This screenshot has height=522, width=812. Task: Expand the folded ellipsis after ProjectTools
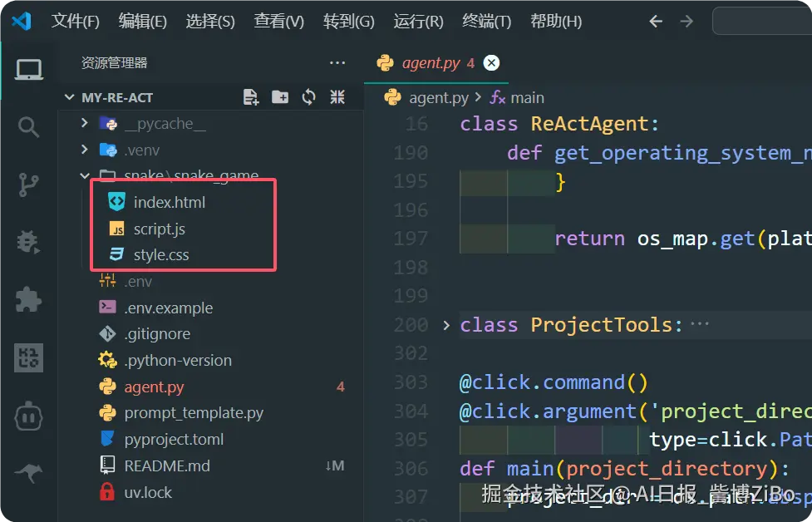point(700,325)
